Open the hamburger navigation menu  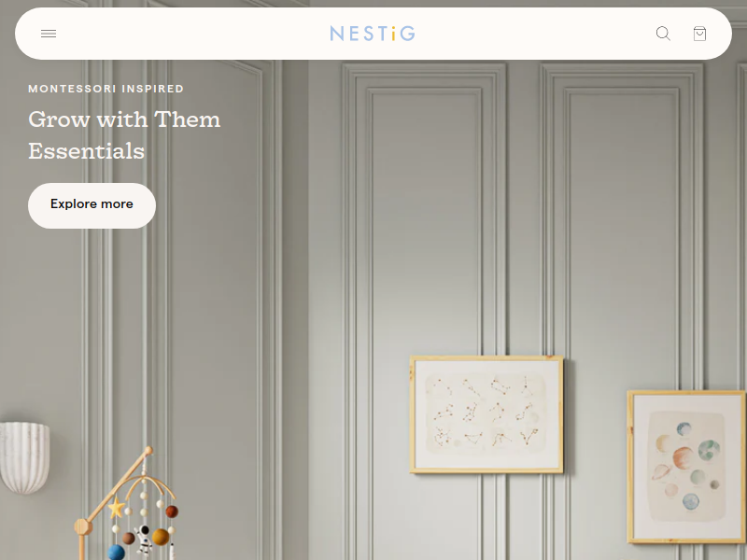pos(49,34)
